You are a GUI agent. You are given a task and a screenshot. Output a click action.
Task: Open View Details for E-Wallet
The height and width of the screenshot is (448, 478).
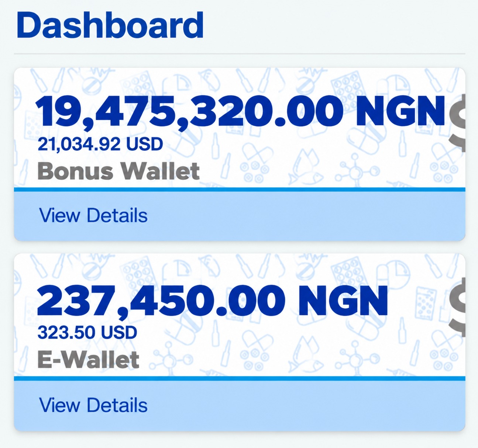(93, 405)
